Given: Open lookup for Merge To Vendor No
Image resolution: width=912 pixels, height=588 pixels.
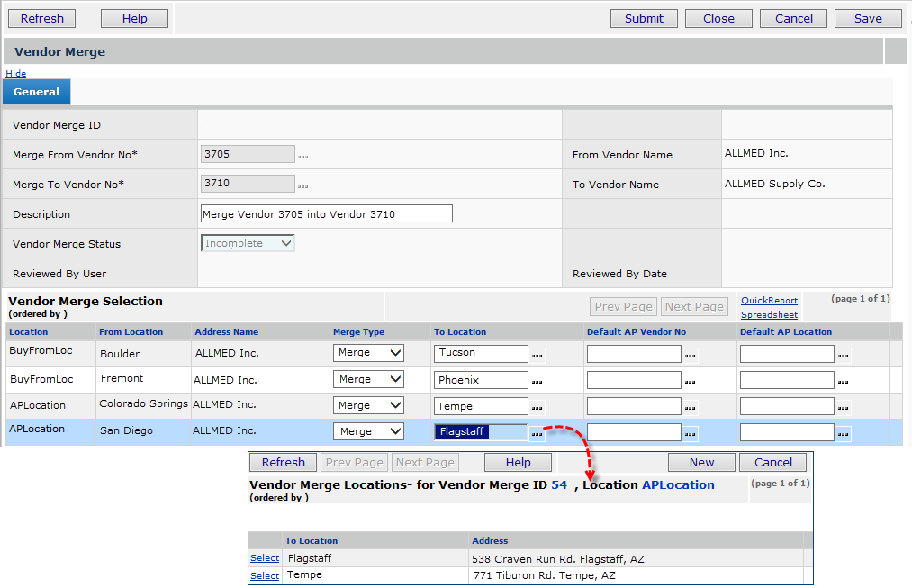Looking at the screenshot, I should [x=303, y=186].
